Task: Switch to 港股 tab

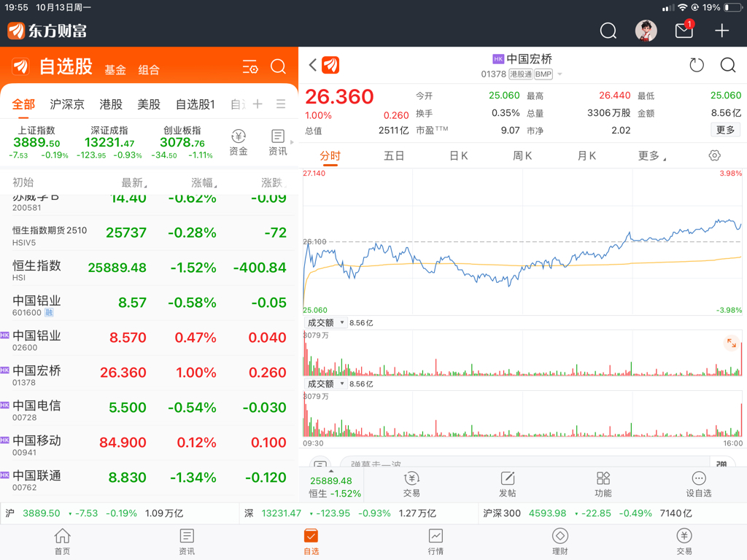Action: (x=111, y=104)
